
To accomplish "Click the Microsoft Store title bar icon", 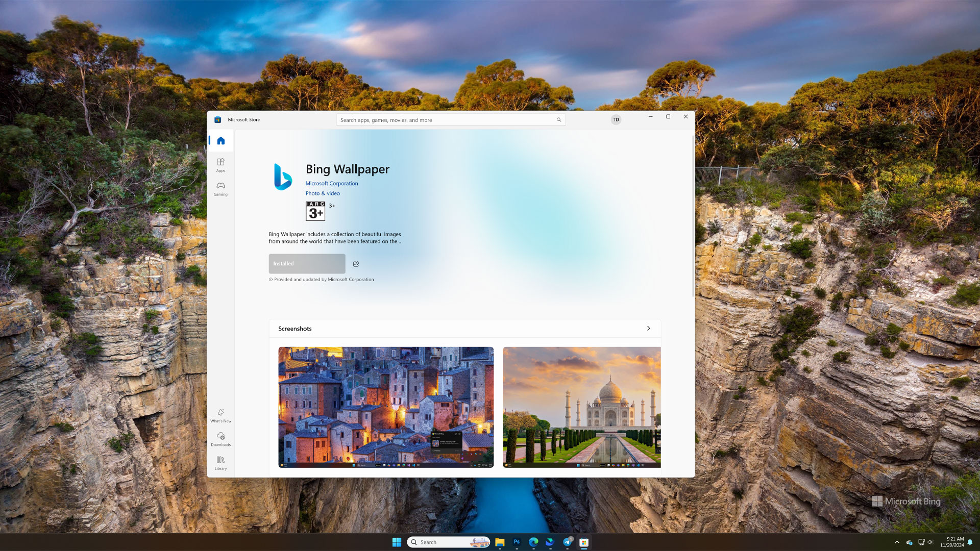I will 217,120.
